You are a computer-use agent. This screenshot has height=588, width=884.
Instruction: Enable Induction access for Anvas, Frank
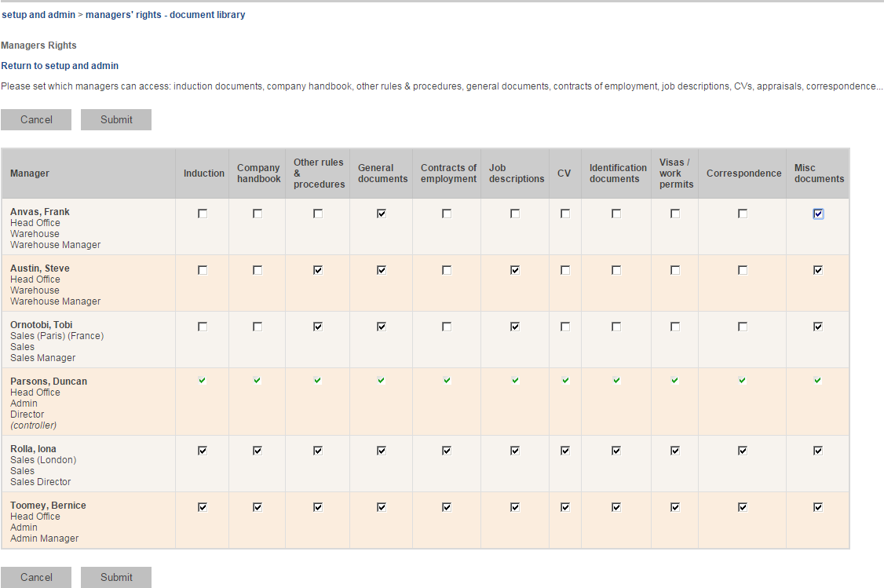point(203,214)
